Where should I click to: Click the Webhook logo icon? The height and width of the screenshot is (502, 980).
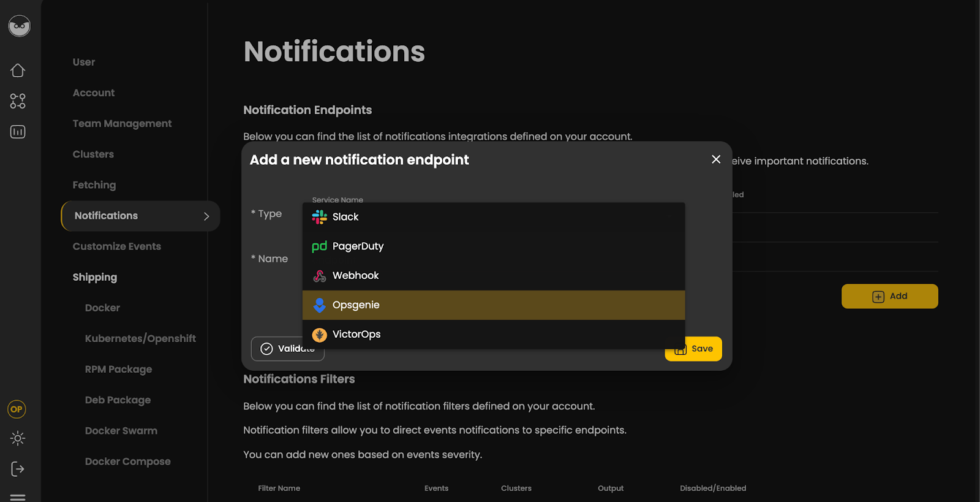320,276
